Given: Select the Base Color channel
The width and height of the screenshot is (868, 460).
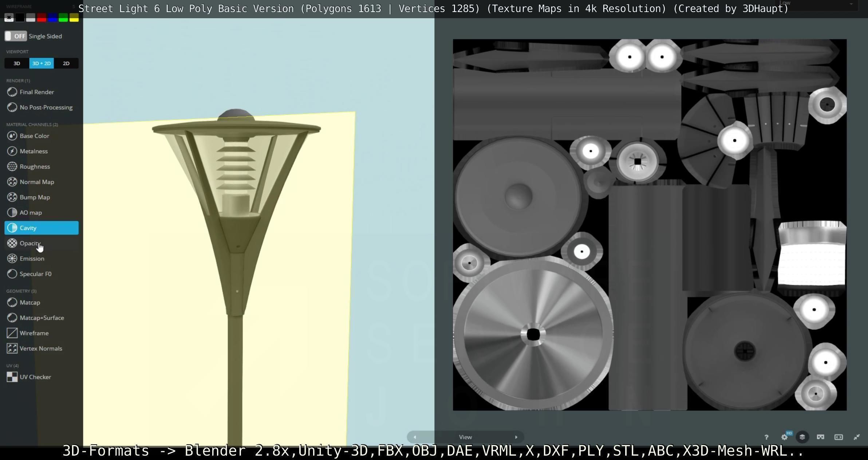Looking at the screenshot, I should pyautogui.click(x=34, y=136).
